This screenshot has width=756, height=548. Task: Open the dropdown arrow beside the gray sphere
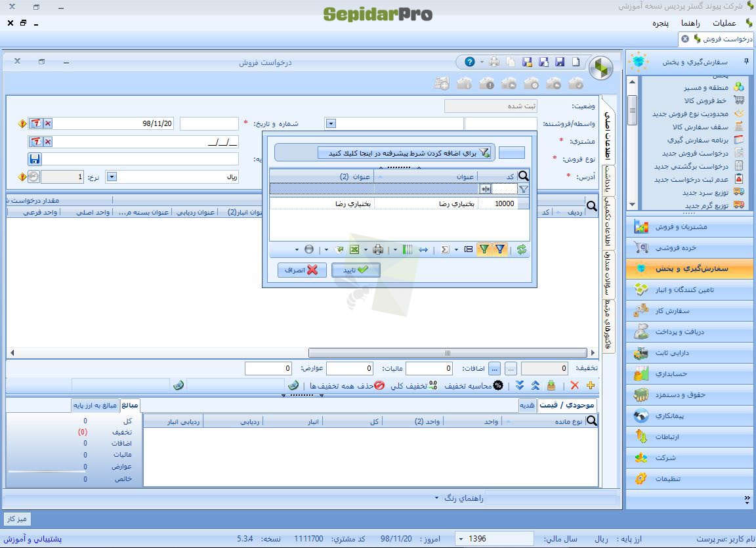point(297,249)
